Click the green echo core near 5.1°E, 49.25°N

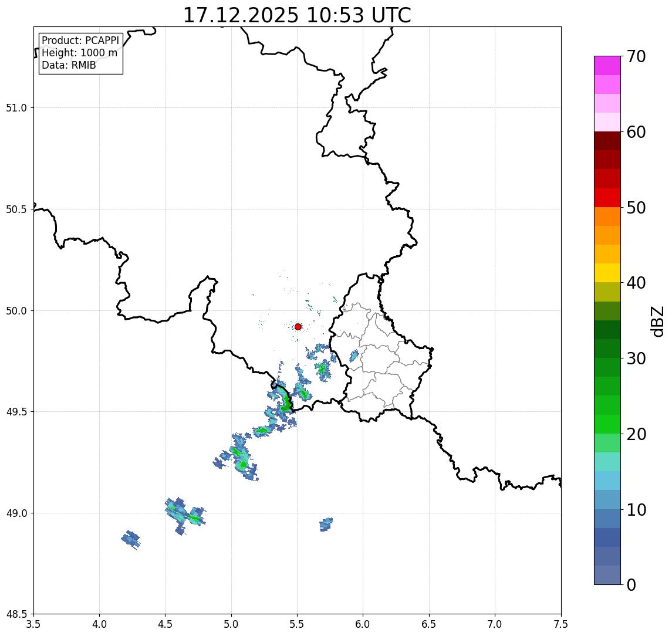point(242,465)
